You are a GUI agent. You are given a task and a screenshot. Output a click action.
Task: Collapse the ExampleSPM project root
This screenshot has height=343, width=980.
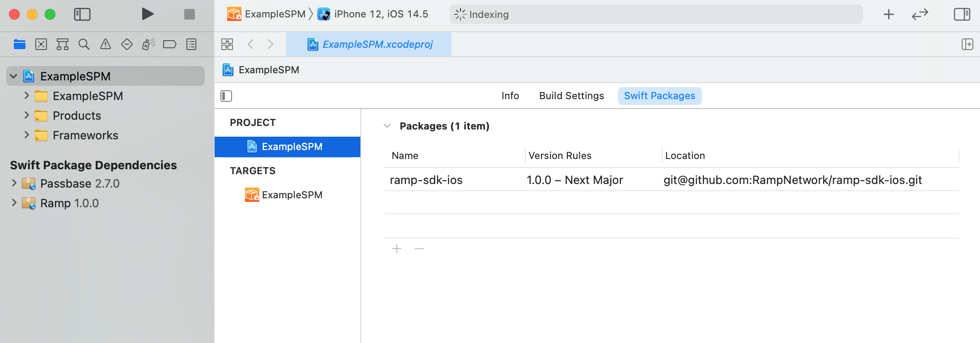pos(13,76)
